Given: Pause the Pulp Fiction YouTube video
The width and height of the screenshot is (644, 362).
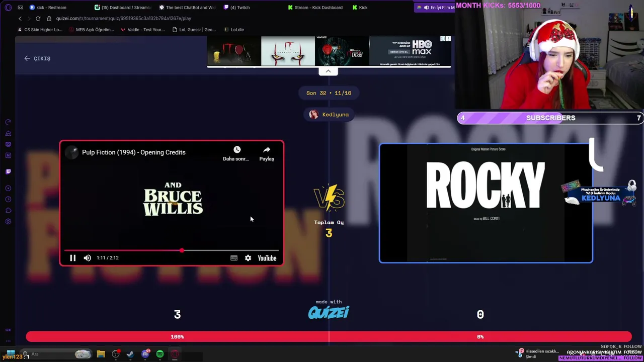Looking at the screenshot, I should 72,258.
